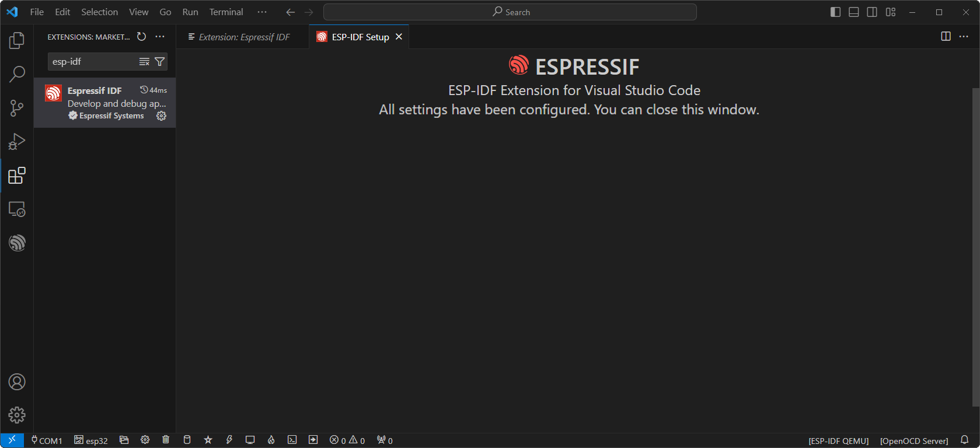Open the File menu
980x448 pixels.
[37, 12]
